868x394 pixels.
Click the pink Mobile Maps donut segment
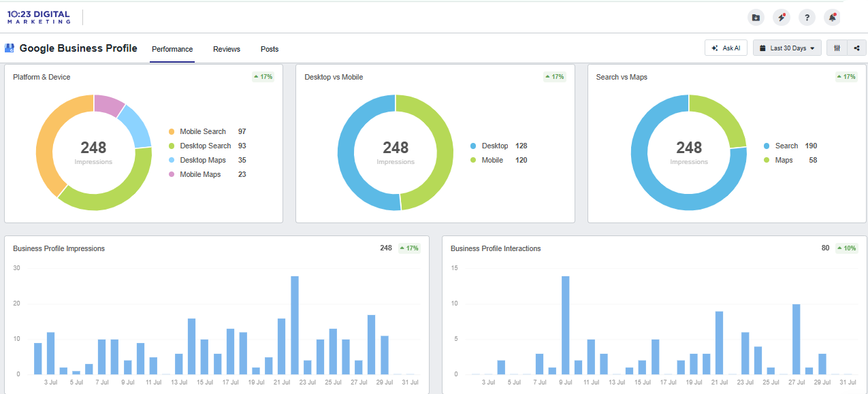click(108, 105)
